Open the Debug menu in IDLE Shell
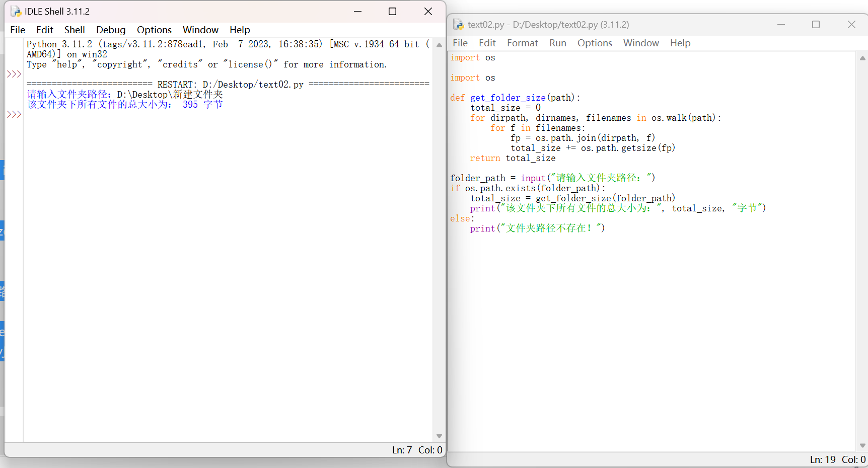The image size is (868, 468). click(111, 30)
